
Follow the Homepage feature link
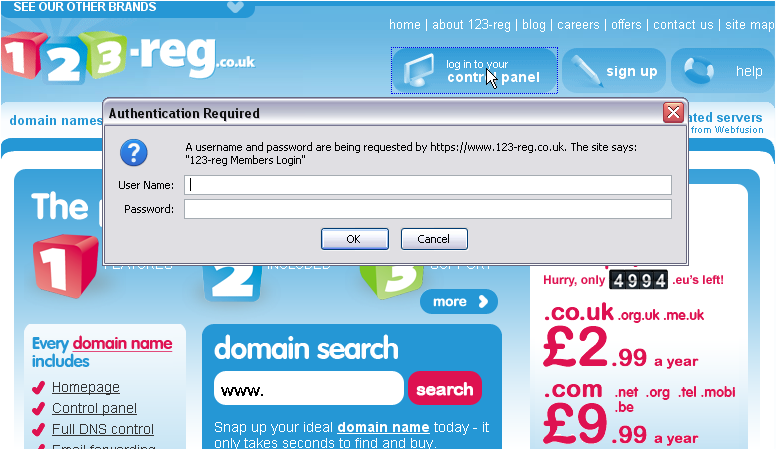[86, 387]
